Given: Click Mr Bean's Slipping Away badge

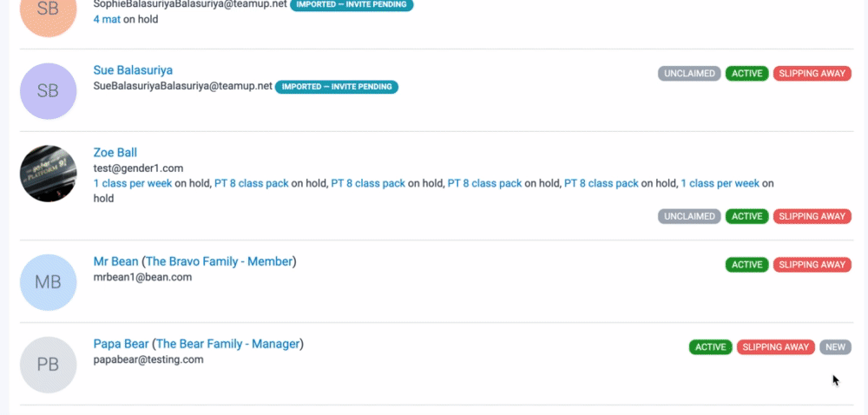Looking at the screenshot, I should (x=812, y=265).
